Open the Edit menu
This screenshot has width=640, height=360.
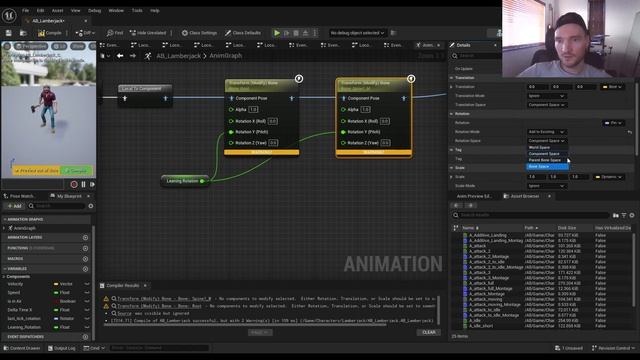coord(40,11)
